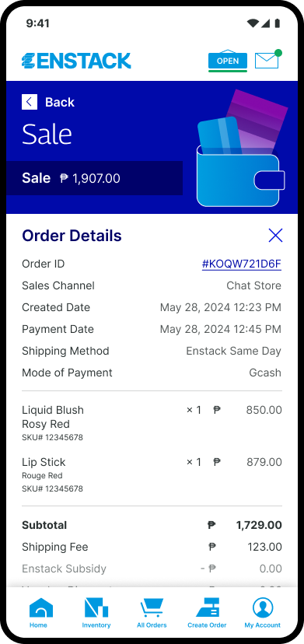Screen dimensions: 304x644
Task: Select the Lip Stick Rouge Red item
Action: click(152, 474)
